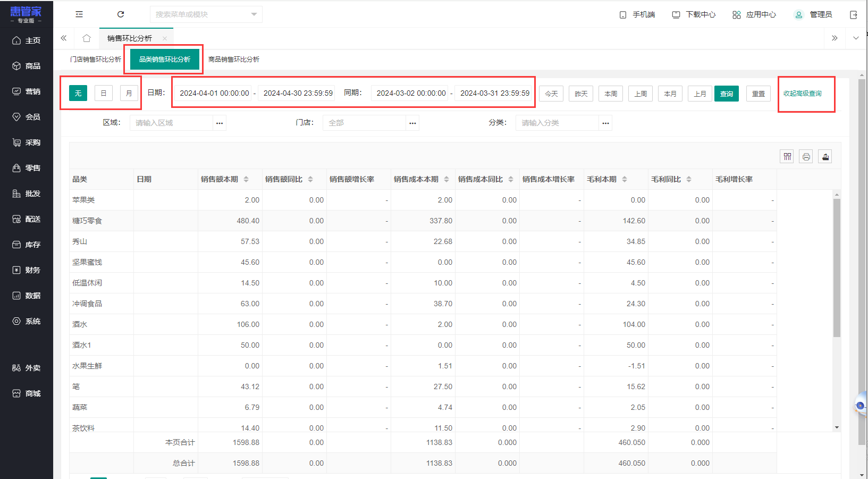The image size is (868, 479).
Task: Open the 分类 selector ellipsis button
Action: coord(605,123)
